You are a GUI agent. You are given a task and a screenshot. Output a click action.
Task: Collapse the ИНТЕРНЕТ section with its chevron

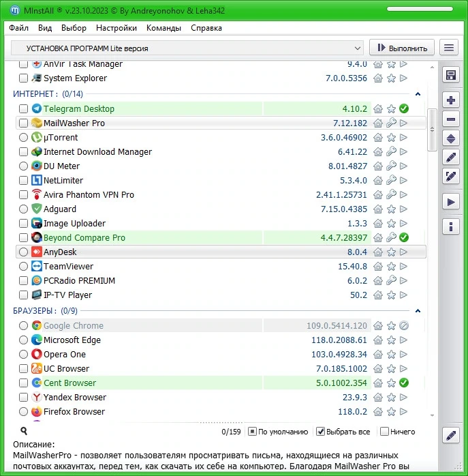(x=418, y=94)
